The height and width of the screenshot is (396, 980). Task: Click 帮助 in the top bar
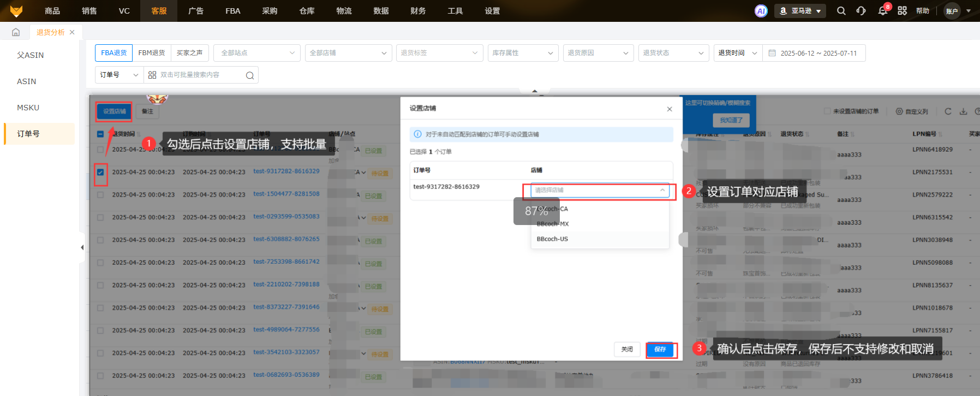coord(923,11)
